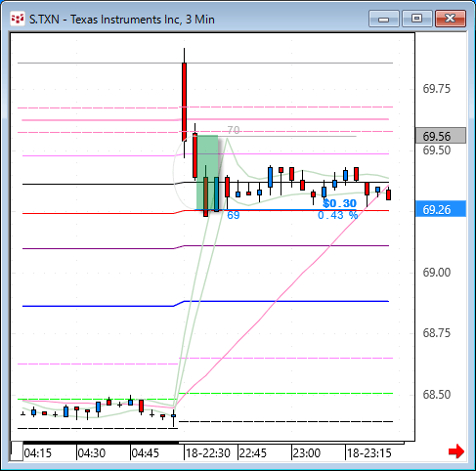The height and width of the screenshot is (471, 476).
Task: Click the blue 69.26 price label
Action: [x=441, y=209]
